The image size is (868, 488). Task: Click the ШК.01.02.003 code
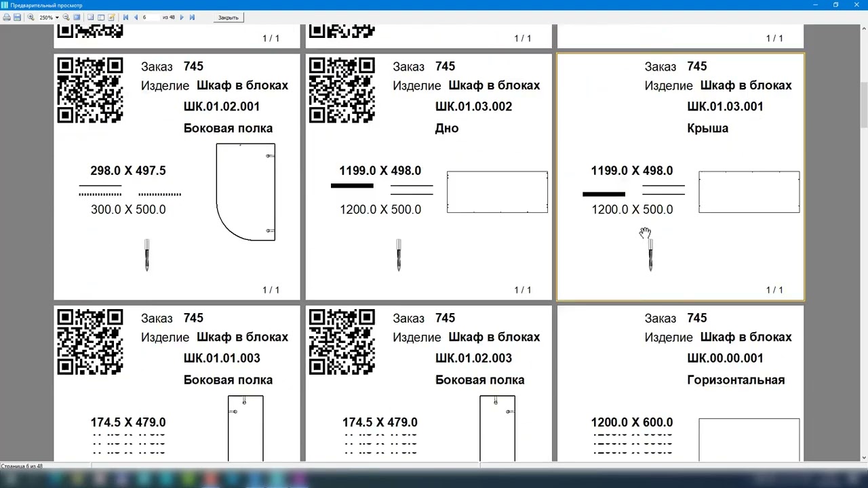473,358
